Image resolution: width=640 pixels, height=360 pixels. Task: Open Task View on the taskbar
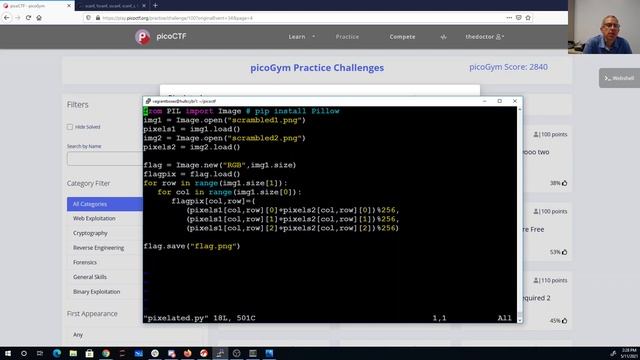[40, 353]
